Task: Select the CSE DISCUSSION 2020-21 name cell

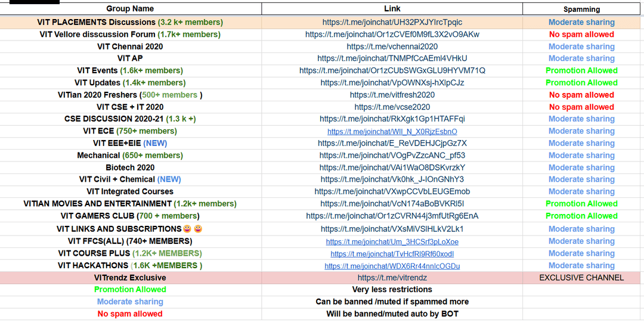Action: tap(130, 119)
